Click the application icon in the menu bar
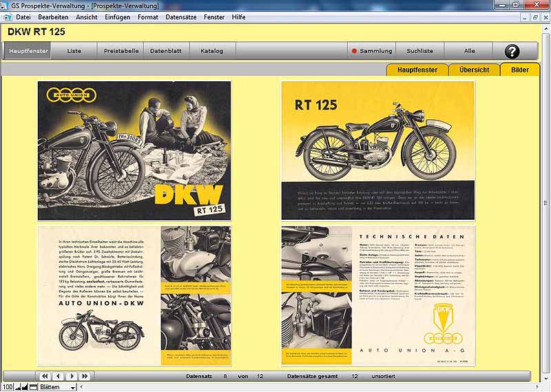The width and height of the screenshot is (551, 392). pyautogui.click(x=7, y=17)
